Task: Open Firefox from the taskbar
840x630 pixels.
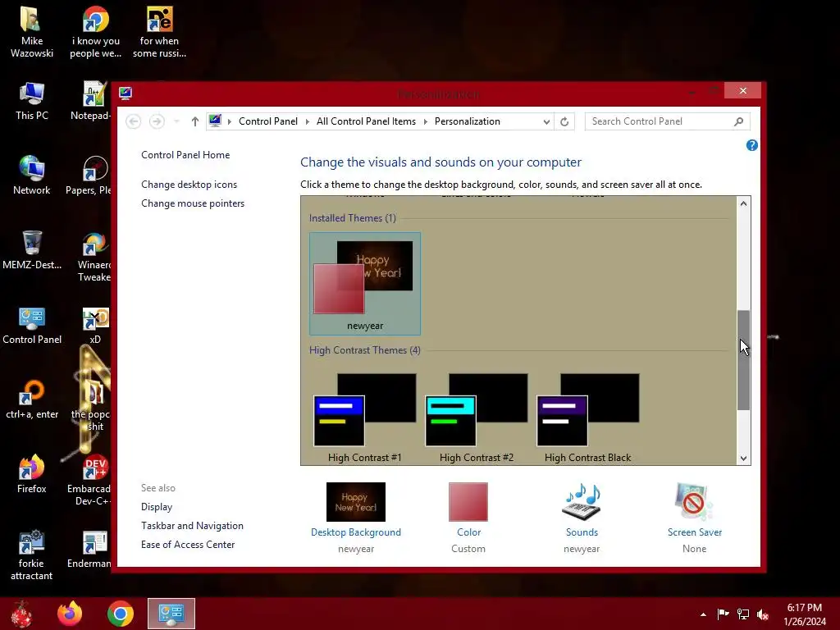Action: pos(70,614)
